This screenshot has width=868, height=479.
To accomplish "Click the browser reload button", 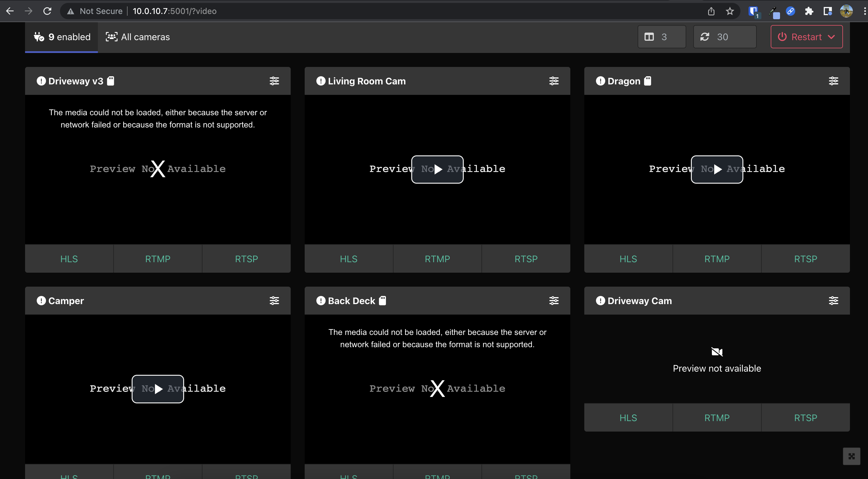I will point(47,11).
